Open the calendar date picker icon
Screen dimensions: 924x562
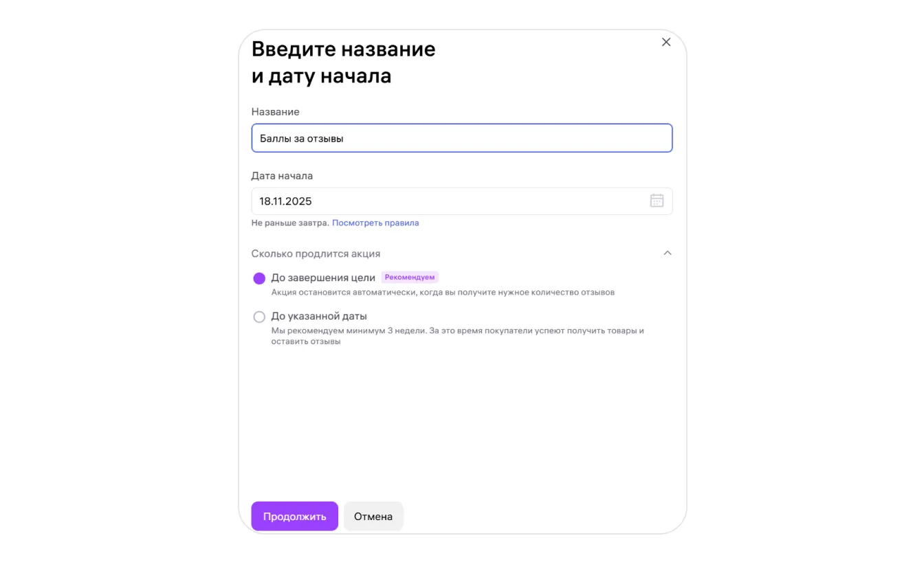click(657, 201)
